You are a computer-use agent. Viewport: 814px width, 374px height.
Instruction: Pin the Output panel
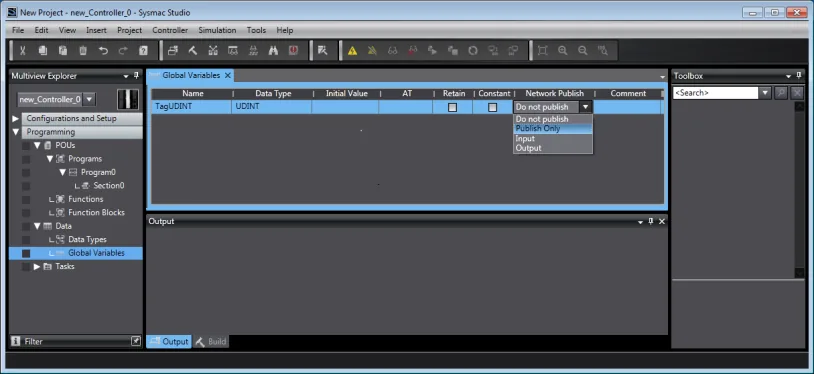[x=651, y=221]
